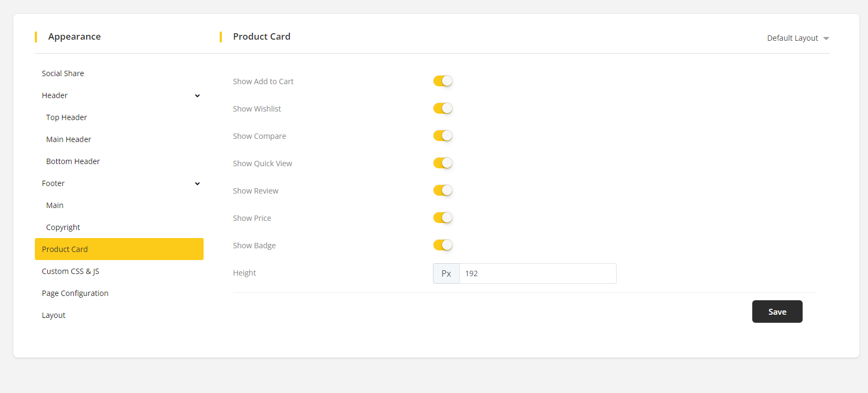Click the Height value input field

pyautogui.click(x=537, y=273)
